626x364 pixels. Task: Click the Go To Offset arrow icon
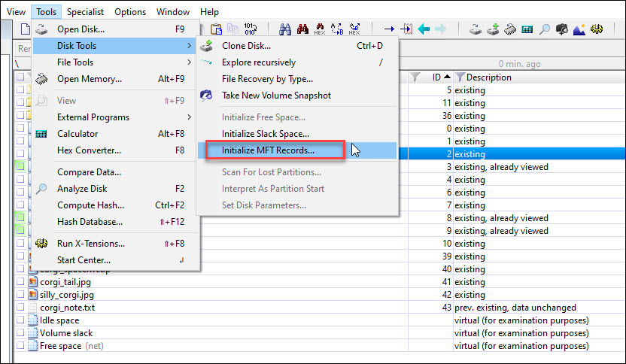coord(389,30)
